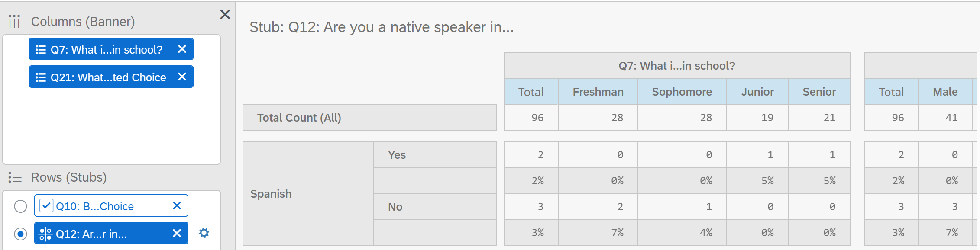
Task: Select the Sophomore column header
Action: (x=682, y=92)
